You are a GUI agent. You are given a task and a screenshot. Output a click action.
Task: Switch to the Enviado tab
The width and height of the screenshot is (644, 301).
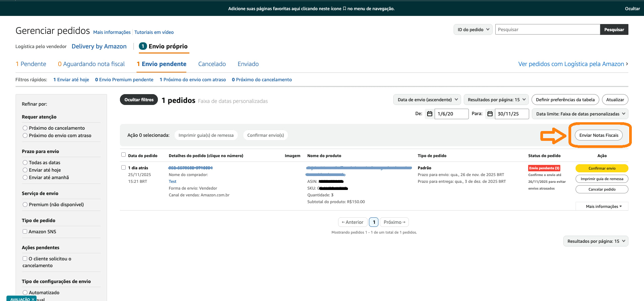pos(248,64)
